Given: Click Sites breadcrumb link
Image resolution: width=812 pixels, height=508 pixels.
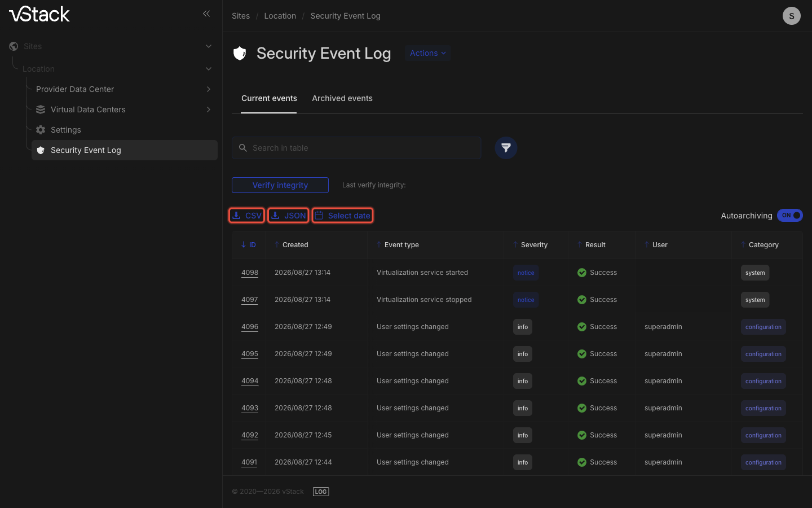Looking at the screenshot, I should [241, 16].
